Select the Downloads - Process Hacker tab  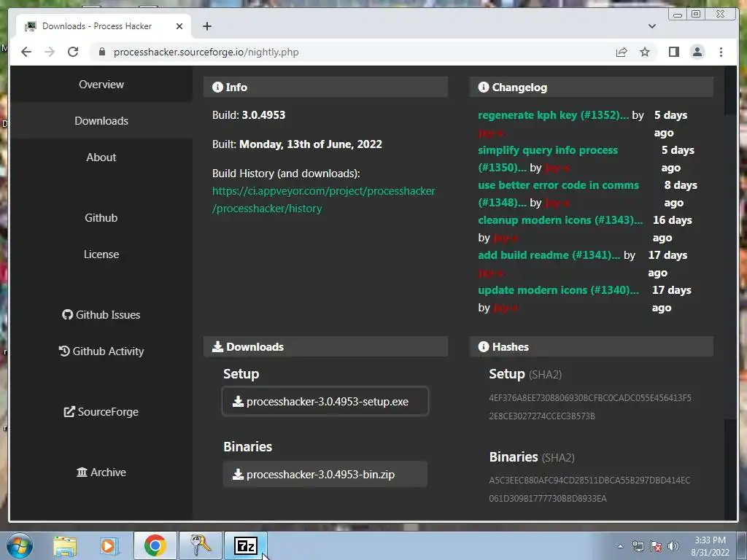(x=104, y=26)
